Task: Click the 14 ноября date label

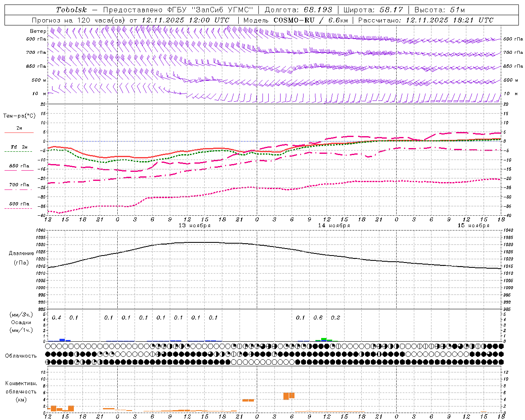Action: pyautogui.click(x=334, y=226)
